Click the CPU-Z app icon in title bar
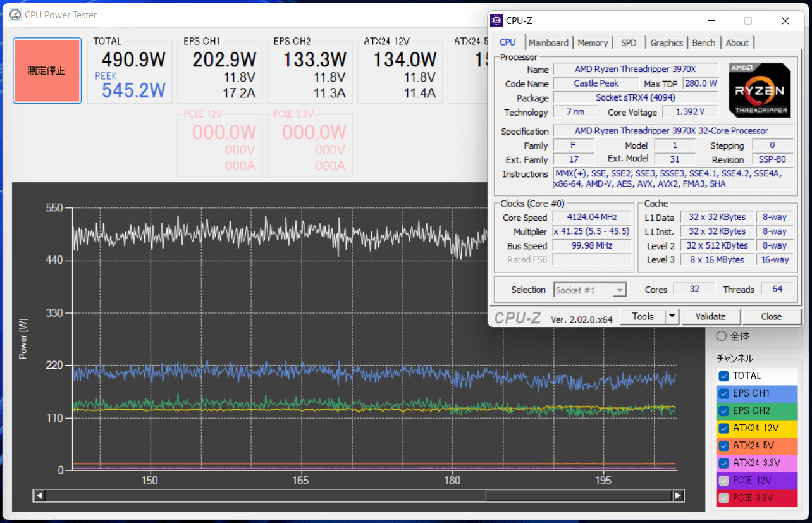The width and height of the screenshot is (812, 523). tap(497, 20)
